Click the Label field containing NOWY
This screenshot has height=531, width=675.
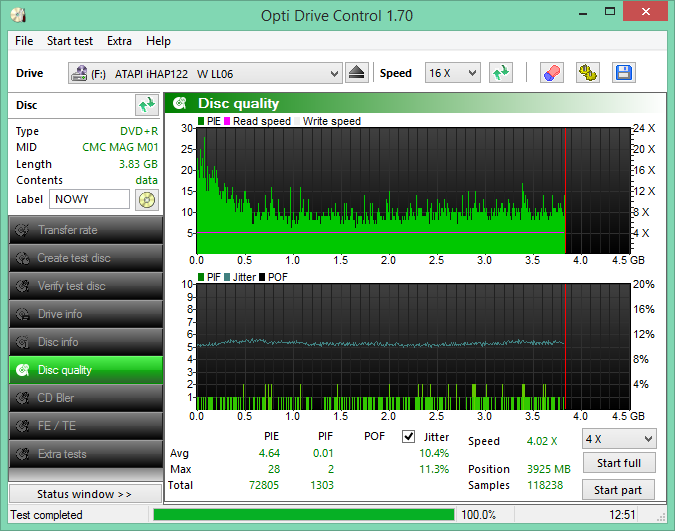[89, 199]
